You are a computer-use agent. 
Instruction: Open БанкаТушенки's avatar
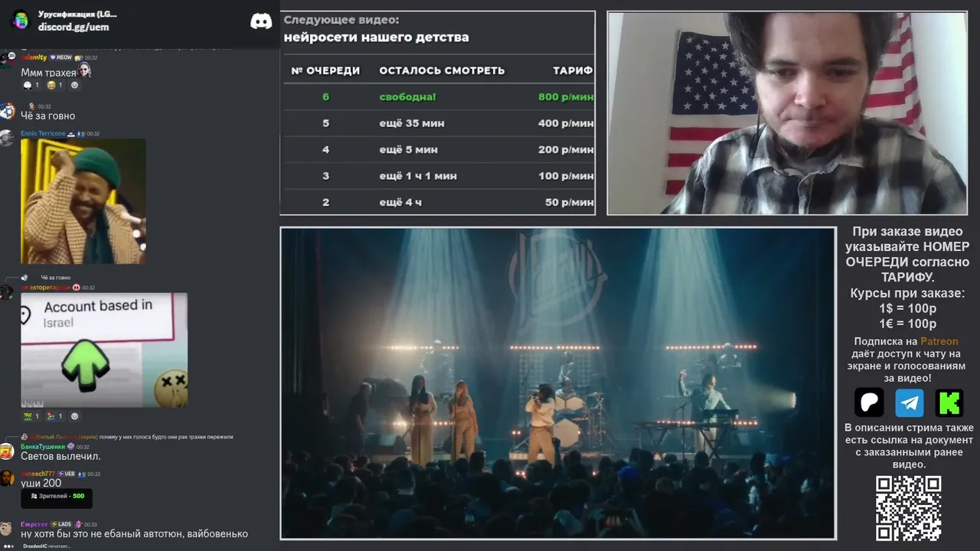click(x=7, y=451)
